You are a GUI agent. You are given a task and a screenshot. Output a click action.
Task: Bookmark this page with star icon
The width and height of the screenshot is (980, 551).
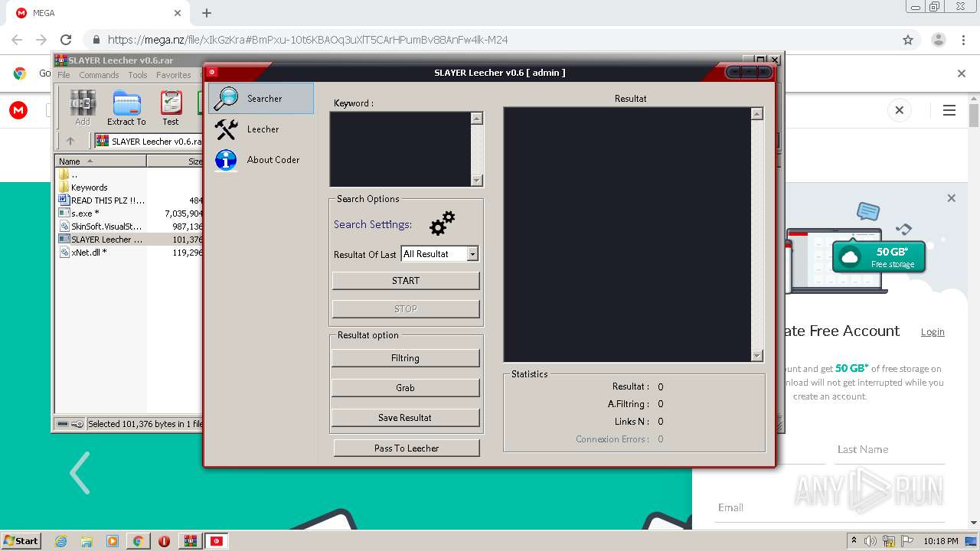[908, 40]
